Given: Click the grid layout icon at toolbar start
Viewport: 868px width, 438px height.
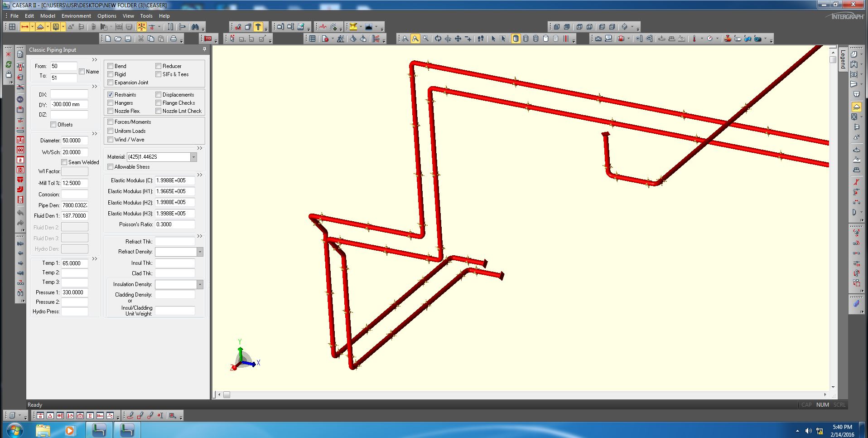Looking at the screenshot, I should coord(12,27).
